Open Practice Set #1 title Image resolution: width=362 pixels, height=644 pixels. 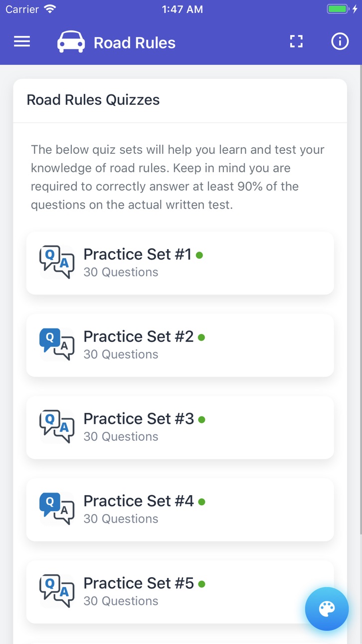tap(137, 254)
